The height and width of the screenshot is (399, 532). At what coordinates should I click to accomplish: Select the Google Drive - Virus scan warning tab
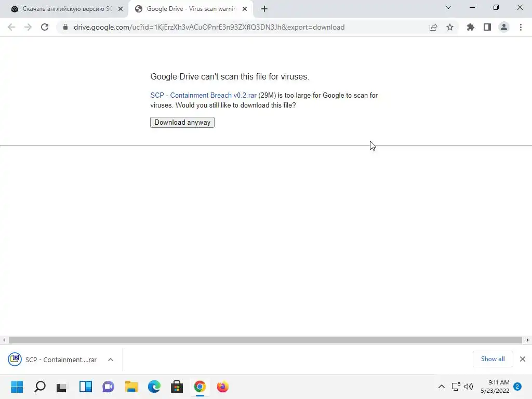[191, 9]
